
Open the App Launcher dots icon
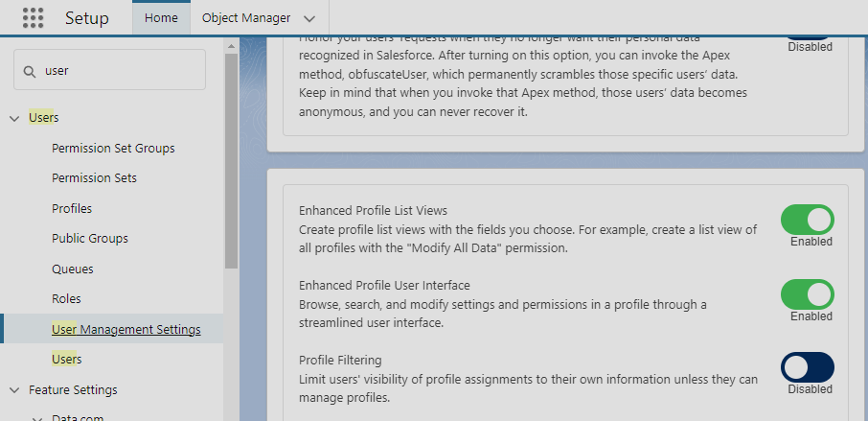point(34,17)
